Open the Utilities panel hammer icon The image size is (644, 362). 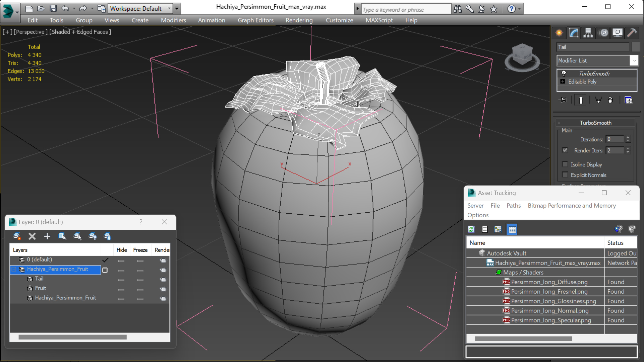tap(632, 32)
